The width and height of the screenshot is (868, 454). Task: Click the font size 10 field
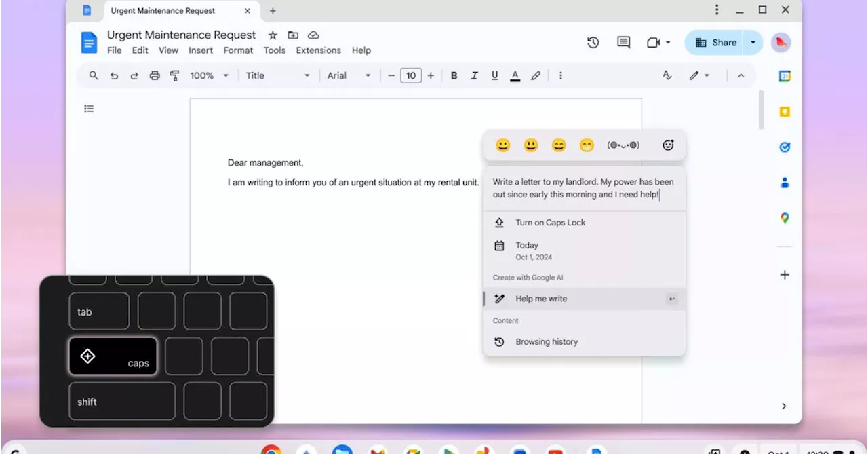click(x=411, y=75)
